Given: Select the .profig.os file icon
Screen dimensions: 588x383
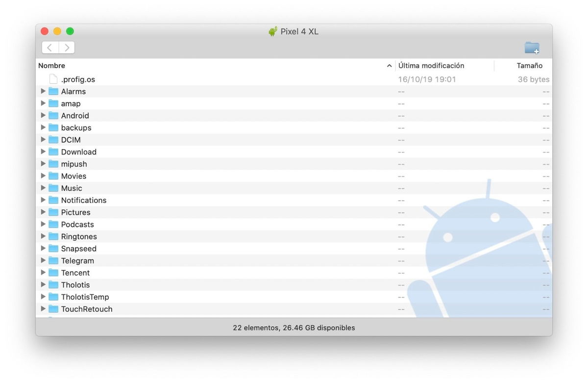Looking at the screenshot, I should 53,78.
